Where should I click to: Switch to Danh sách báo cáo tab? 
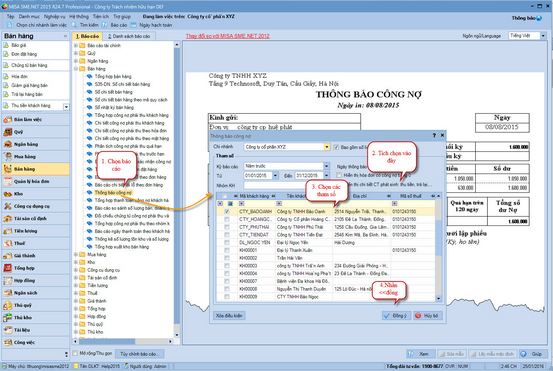pos(129,36)
